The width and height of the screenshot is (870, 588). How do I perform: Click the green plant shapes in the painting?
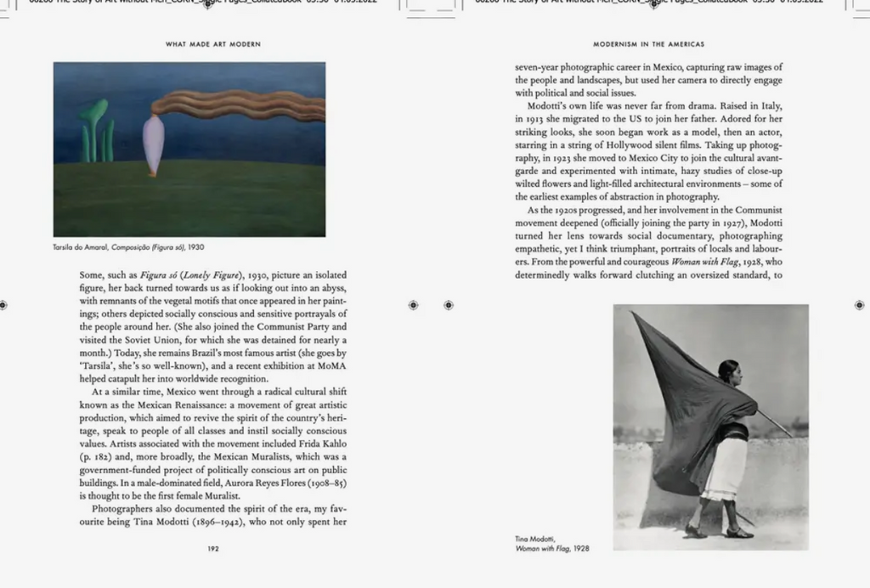[x=97, y=131]
